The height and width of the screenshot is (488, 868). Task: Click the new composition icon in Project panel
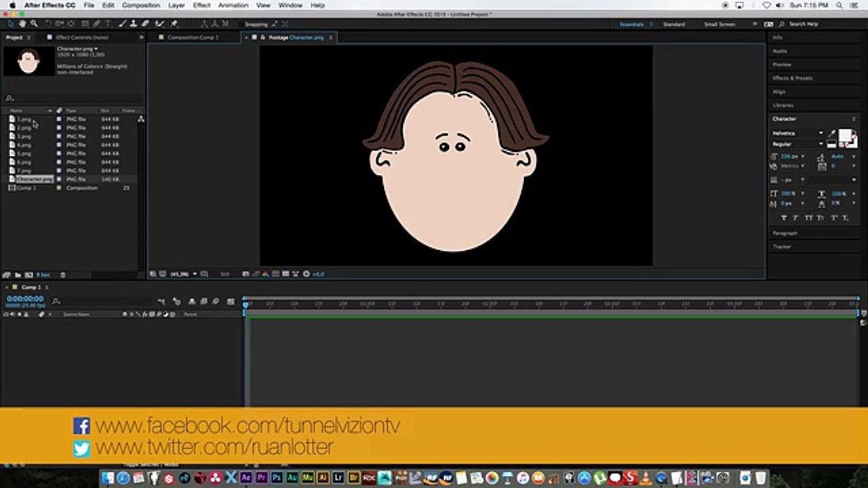(x=28, y=274)
